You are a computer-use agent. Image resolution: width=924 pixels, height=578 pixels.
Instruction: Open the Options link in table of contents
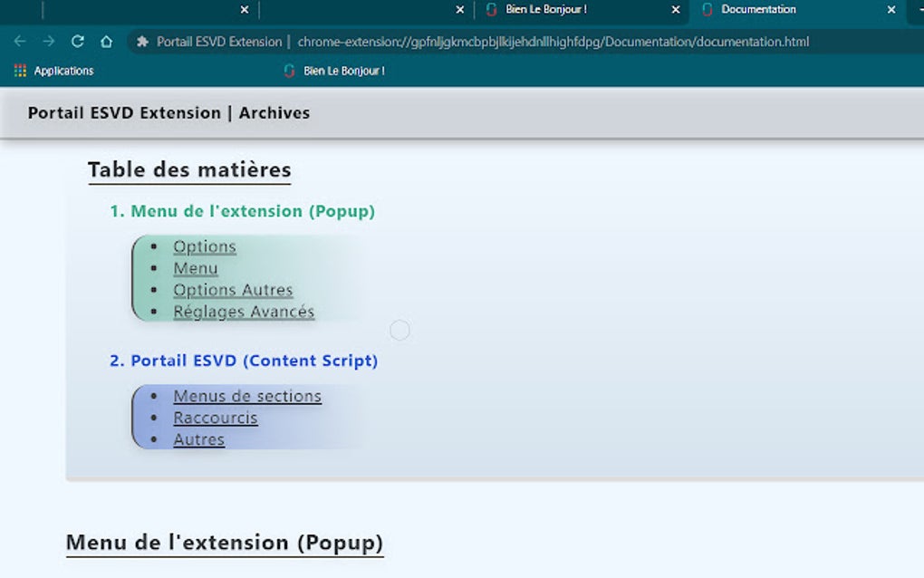205,246
